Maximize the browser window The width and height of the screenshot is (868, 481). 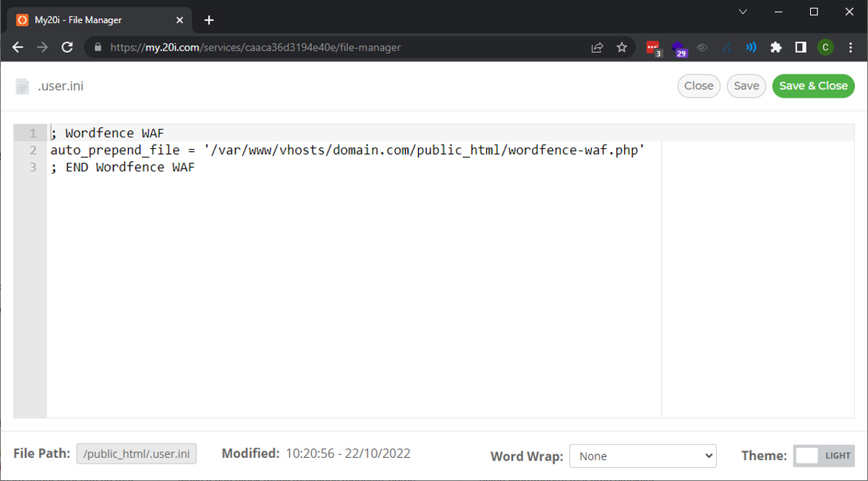point(814,12)
